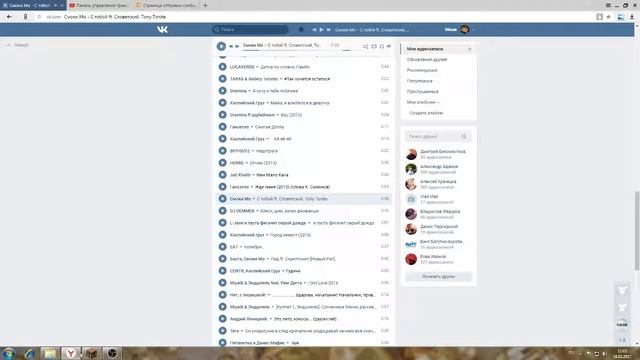
Task: Open Yandex browser in the taskbar
Action: [71, 353]
